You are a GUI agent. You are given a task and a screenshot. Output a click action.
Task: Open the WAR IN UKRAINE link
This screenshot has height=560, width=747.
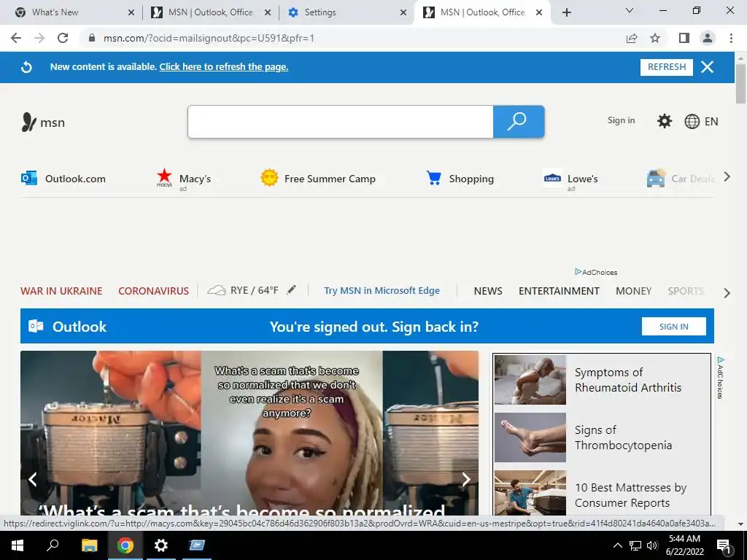(61, 291)
